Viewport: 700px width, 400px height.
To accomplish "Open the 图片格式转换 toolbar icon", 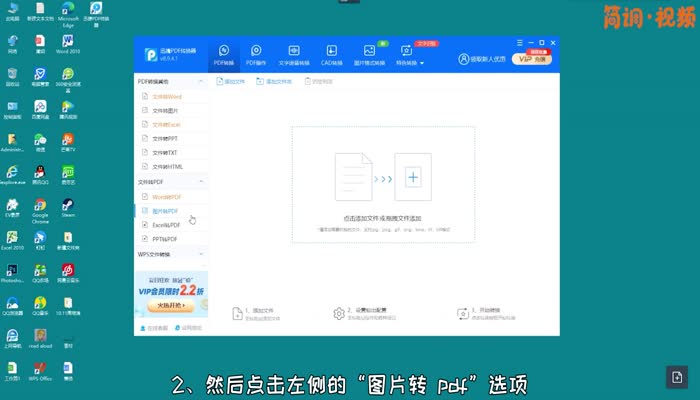I will [x=370, y=54].
